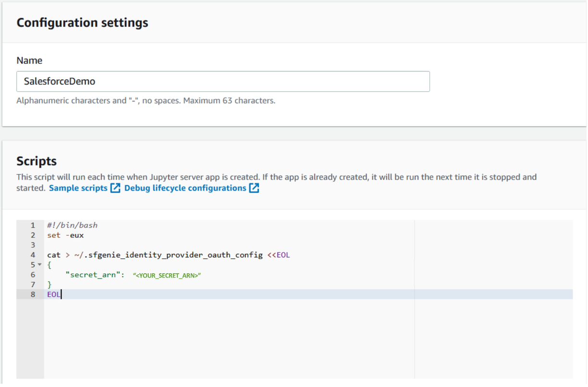This screenshot has height=387, width=588.
Task: Click the <YOUR_SECRET_ARN> placeholder value
Action: tap(167, 276)
